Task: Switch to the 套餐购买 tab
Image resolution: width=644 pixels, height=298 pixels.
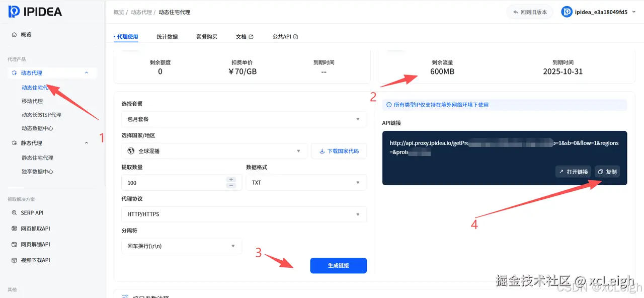Action: tap(206, 36)
